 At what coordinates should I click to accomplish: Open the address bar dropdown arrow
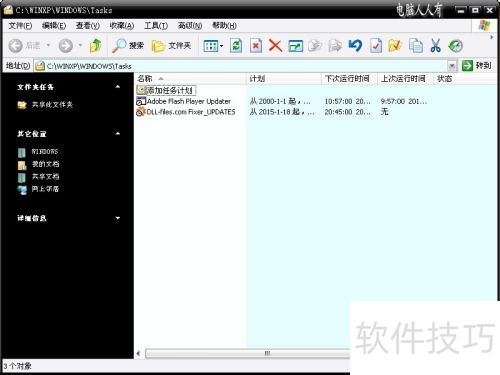[452, 66]
